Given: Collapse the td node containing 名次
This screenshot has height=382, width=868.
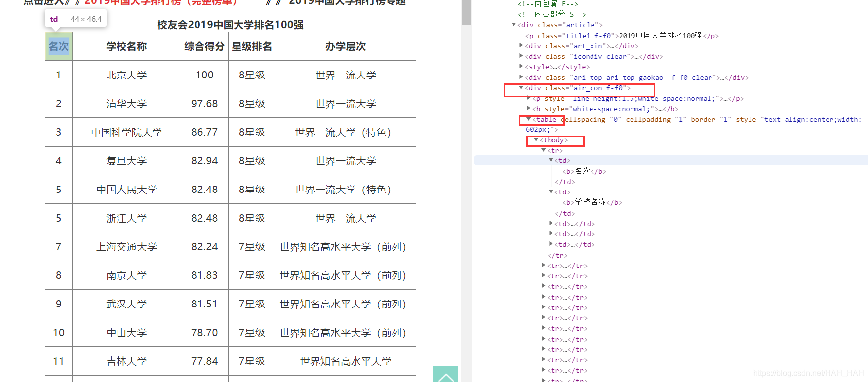Looking at the screenshot, I should click(551, 160).
